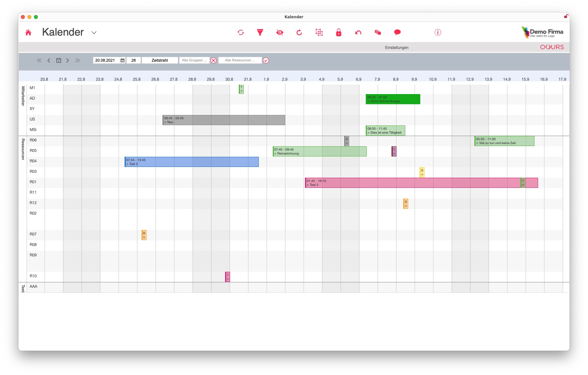Click the small green marker inside Test 3 bar

click(523, 183)
